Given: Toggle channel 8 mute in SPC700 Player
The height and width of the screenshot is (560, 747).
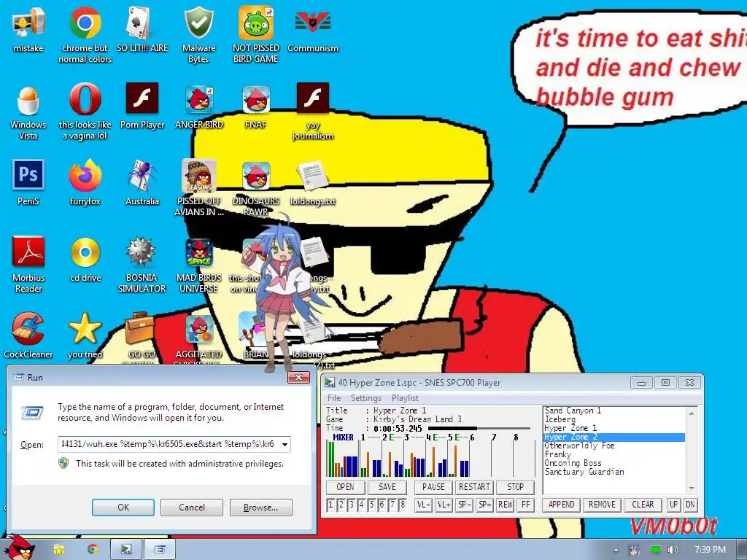Looking at the screenshot, I should (x=403, y=505).
